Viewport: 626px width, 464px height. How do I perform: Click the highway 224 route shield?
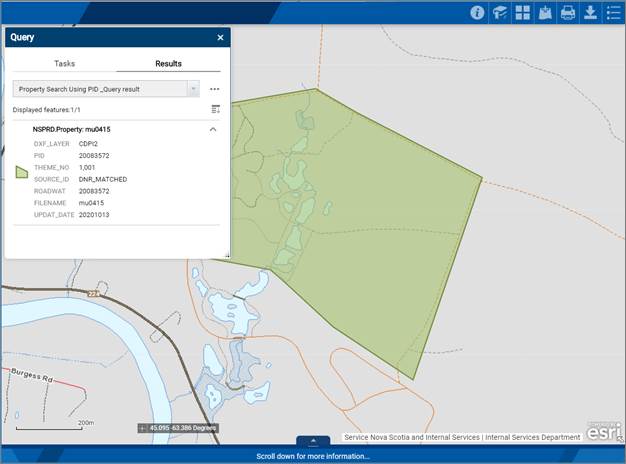[x=93, y=293]
